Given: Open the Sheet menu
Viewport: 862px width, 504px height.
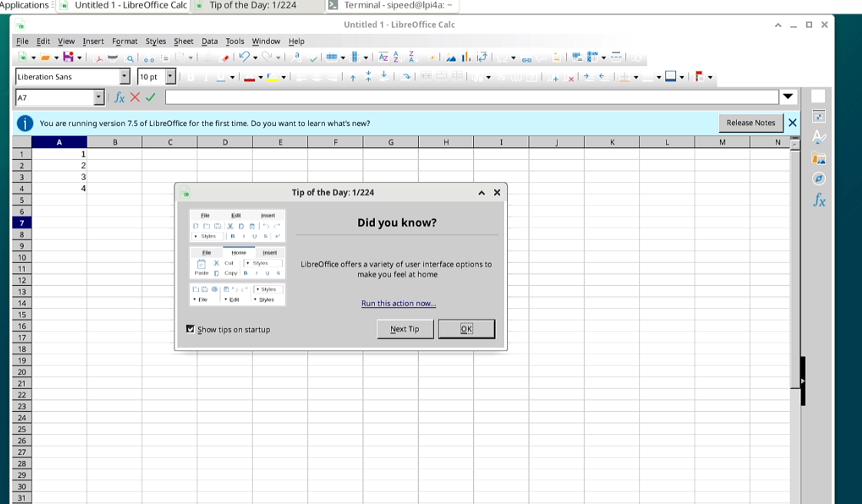Looking at the screenshot, I should coord(184,41).
